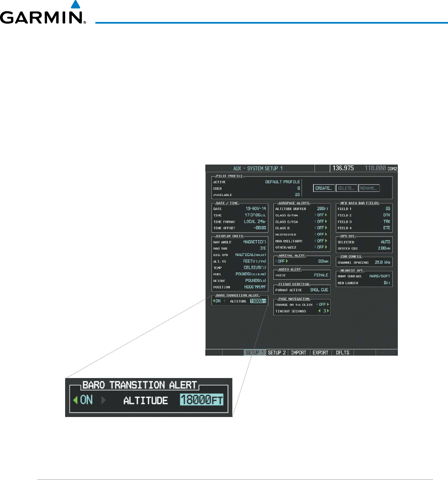The height and width of the screenshot is (480, 448).
Task: Select Weight POUNDS units field
Action: click(x=256, y=281)
